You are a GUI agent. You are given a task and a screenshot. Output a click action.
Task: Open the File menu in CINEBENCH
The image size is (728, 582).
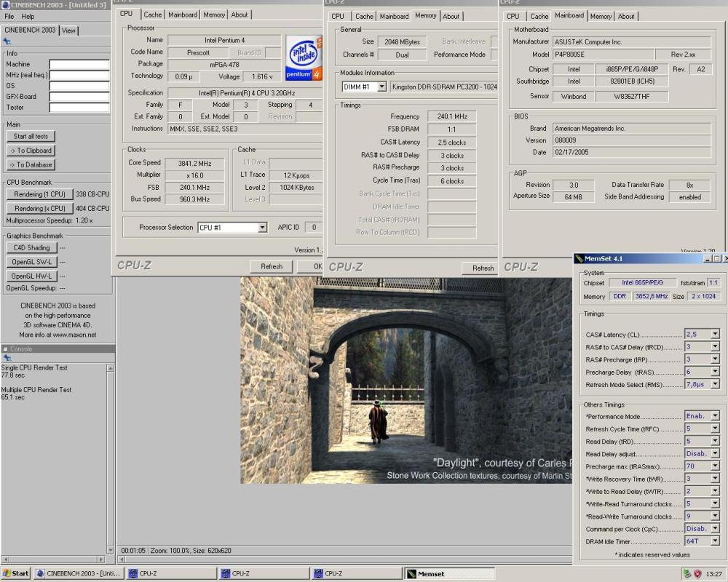pos(9,16)
